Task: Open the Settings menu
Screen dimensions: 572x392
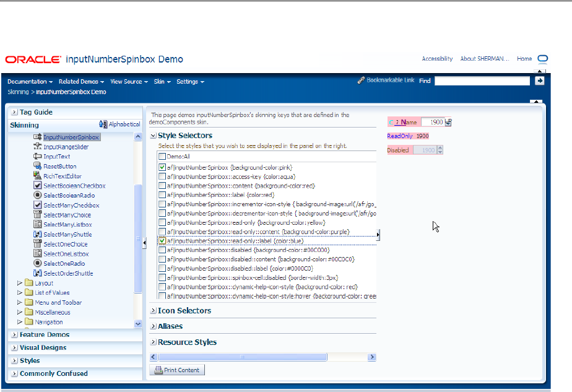Action: click(x=190, y=81)
